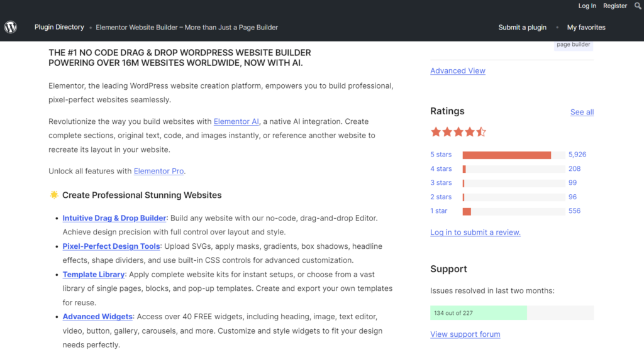Click the 4 stars rating bar
Image resolution: width=644 pixels, height=350 pixels.
(514, 169)
